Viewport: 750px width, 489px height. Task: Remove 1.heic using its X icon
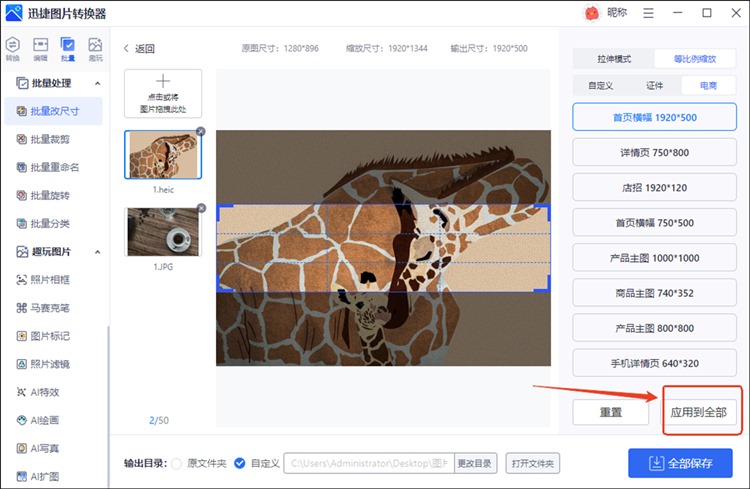click(x=200, y=132)
